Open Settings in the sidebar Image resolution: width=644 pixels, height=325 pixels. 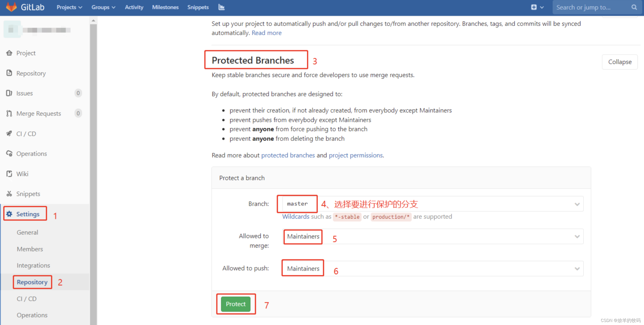pyautogui.click(x=27, y=214)
